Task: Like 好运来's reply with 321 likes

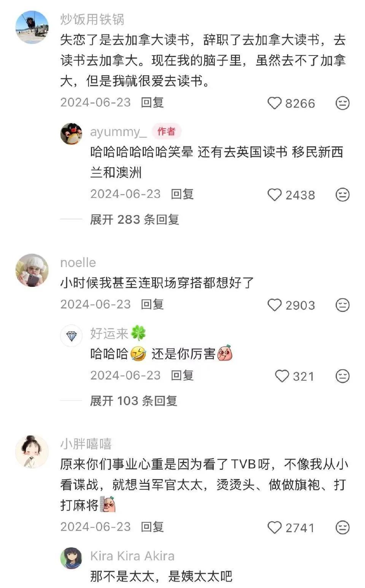Action: (282, 376)
